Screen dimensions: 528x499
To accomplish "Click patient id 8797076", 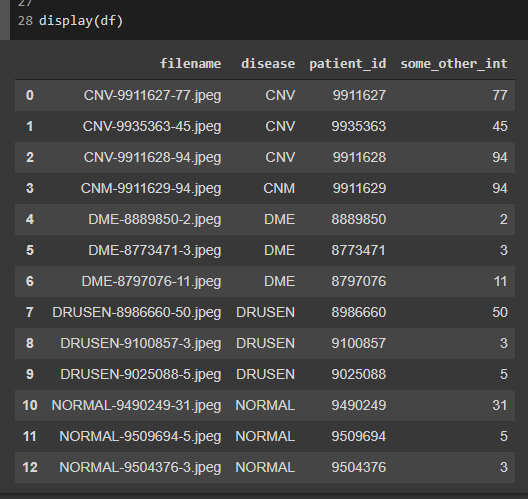I will coord(359,281).
